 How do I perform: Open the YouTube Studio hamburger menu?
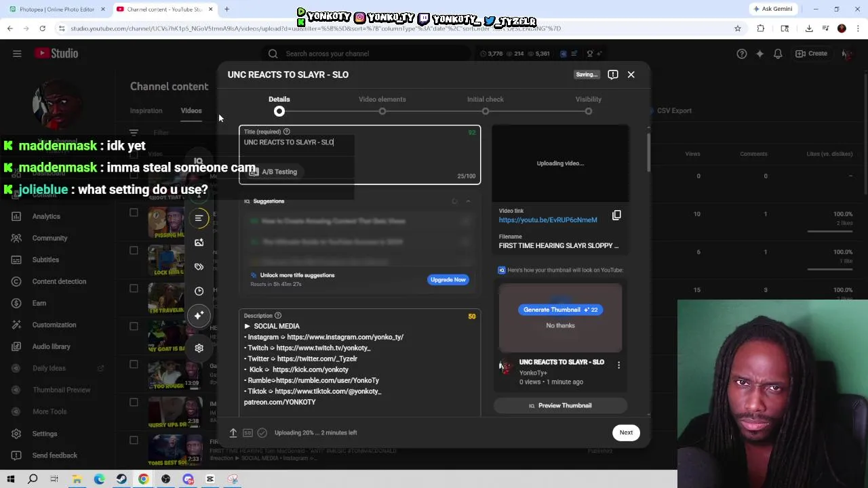[x=17, y=54]
